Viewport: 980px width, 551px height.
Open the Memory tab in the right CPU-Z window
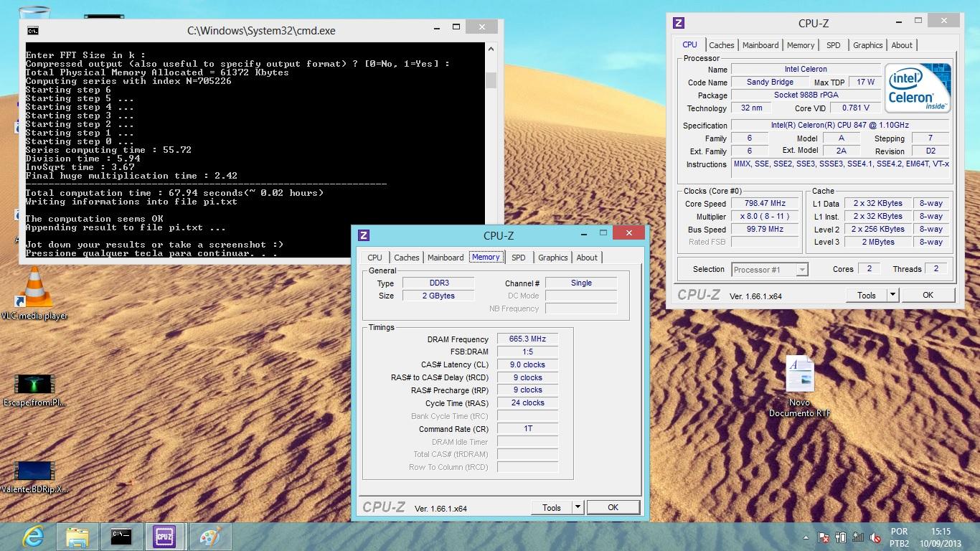[x=801, y=45]
